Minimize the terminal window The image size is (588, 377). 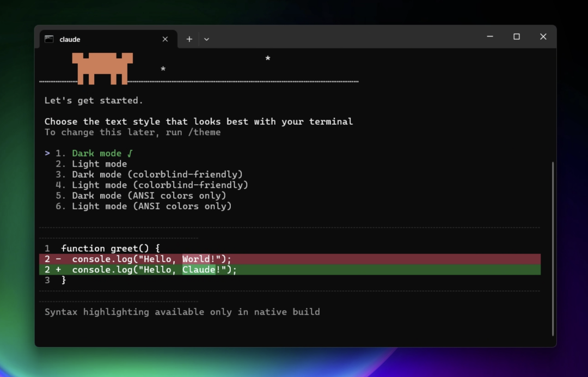pyautogui.click(x=490, y=37)
